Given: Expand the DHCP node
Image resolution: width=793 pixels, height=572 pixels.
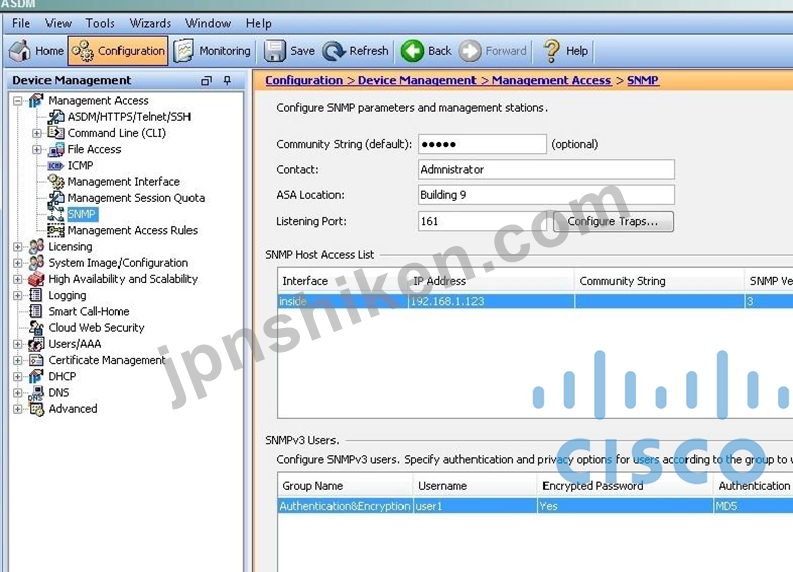Looking at the screenshot, I should click(18, 376).
